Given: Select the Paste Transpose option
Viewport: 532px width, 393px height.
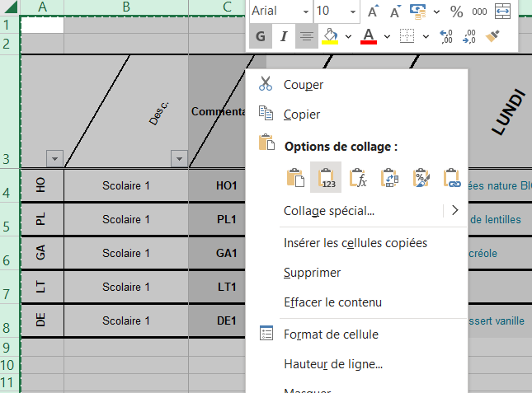Looking at the screenshot, I should point(389,177).
